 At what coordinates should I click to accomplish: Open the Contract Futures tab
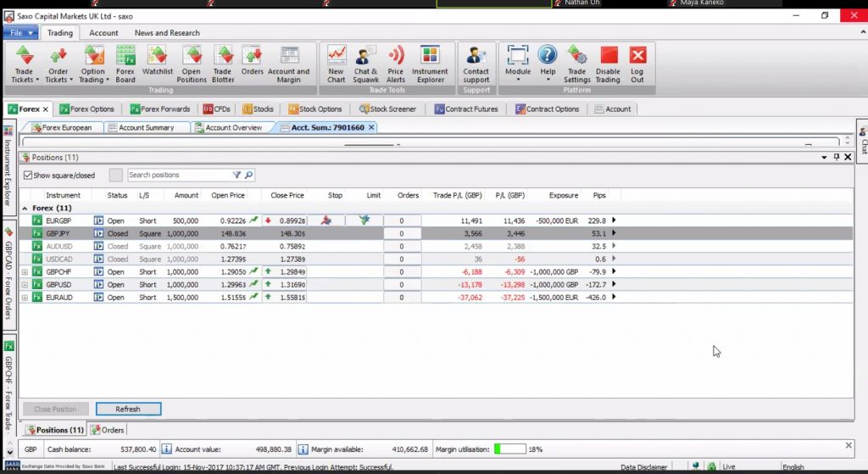(x=466, y=109)
